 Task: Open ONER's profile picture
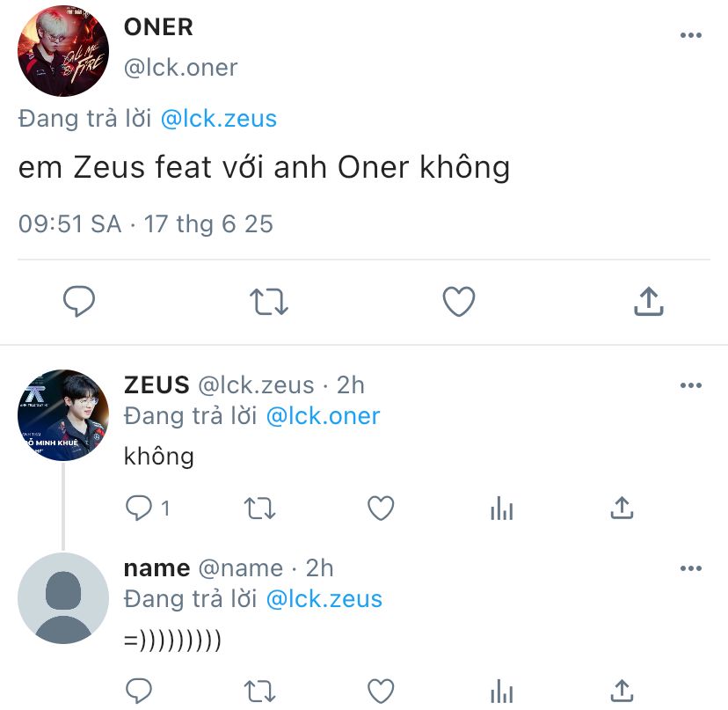pos(63,50)
